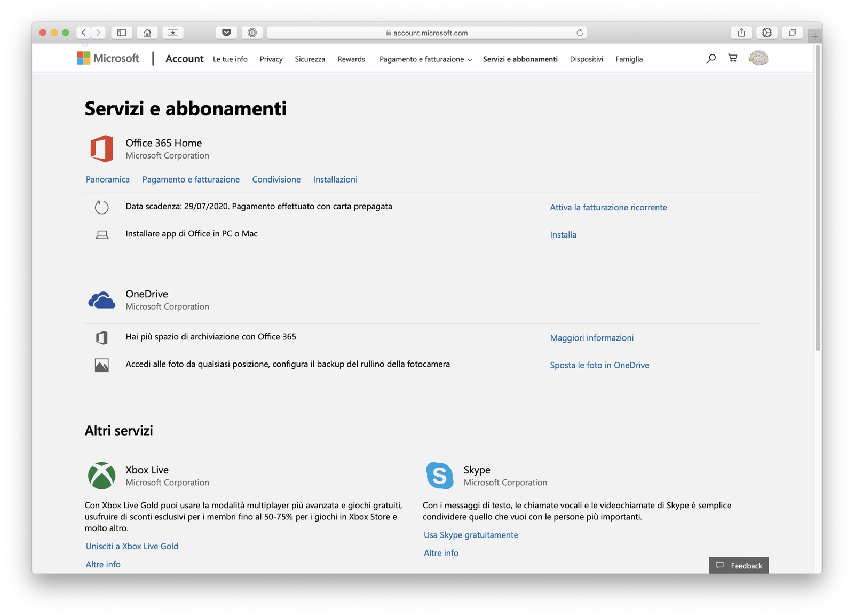The height and width of the screenshot is (616, 854).
Task: Go to Sicurezza in the navigation
Action: pos(310,59)
